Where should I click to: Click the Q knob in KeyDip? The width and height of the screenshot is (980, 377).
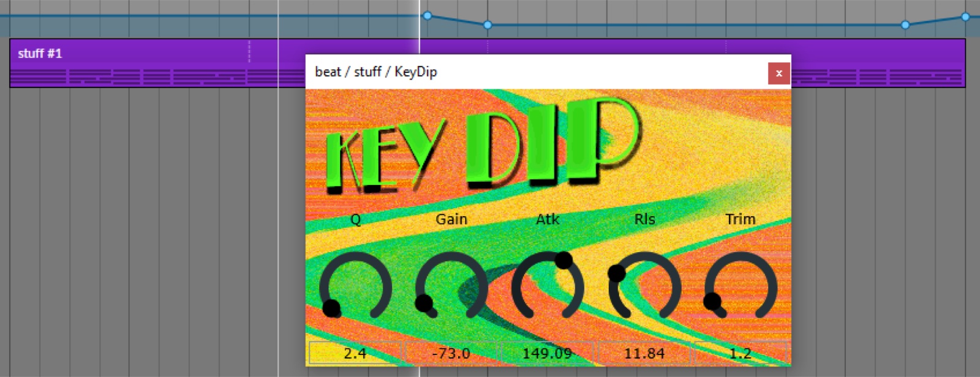(355, 286)
